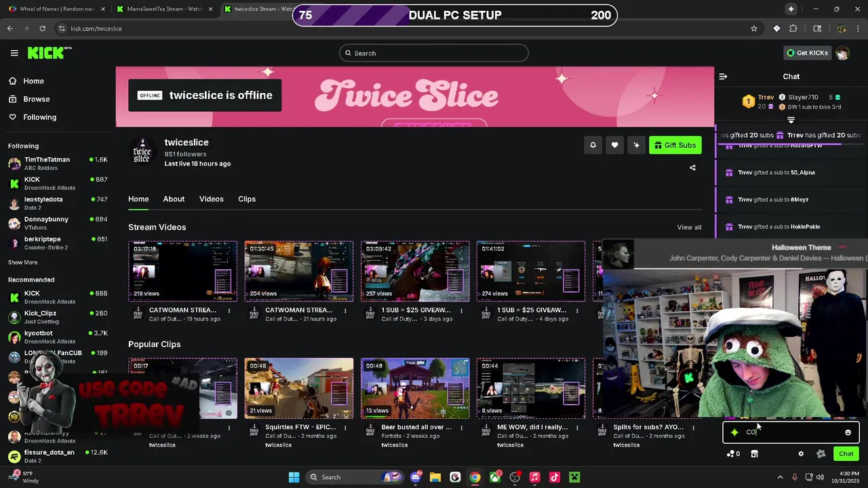Select the channel Home tab
This screenshot has width=868, height=488.
138,199
